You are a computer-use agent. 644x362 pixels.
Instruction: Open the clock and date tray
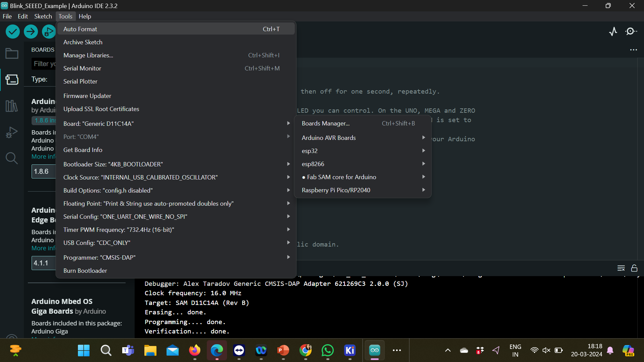[x=586, y=350]
